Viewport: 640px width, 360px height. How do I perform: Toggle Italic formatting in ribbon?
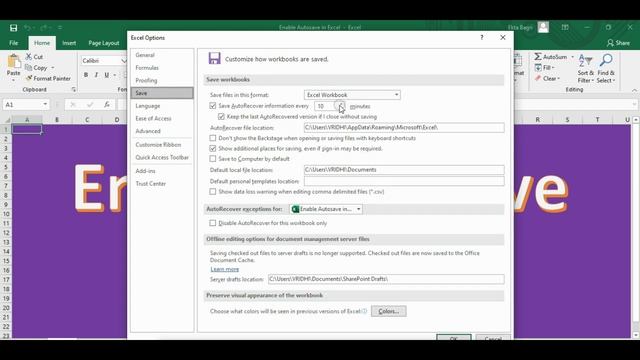click(96, 75)
